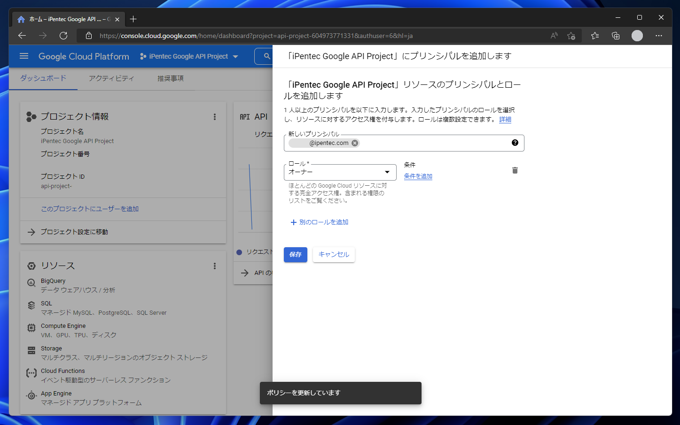
Task: Click the Compute Engine icon in resources
Action: (x=31, y=328)
